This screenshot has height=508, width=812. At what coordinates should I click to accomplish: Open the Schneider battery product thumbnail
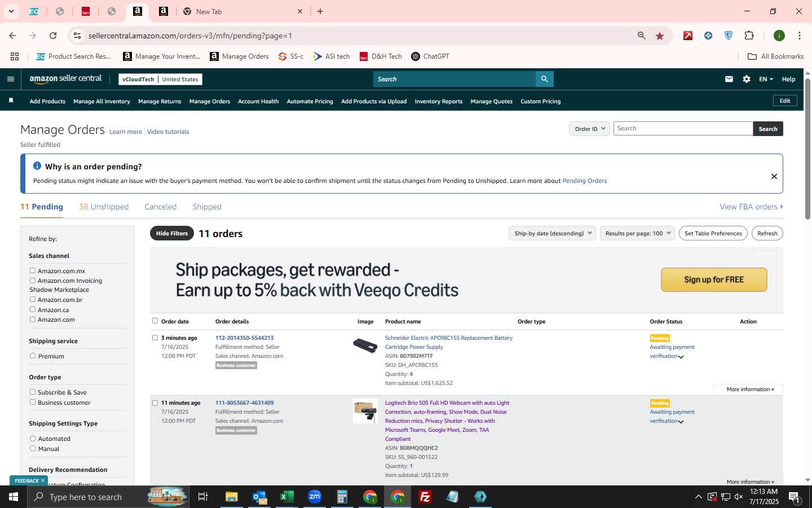coord(365,345)
